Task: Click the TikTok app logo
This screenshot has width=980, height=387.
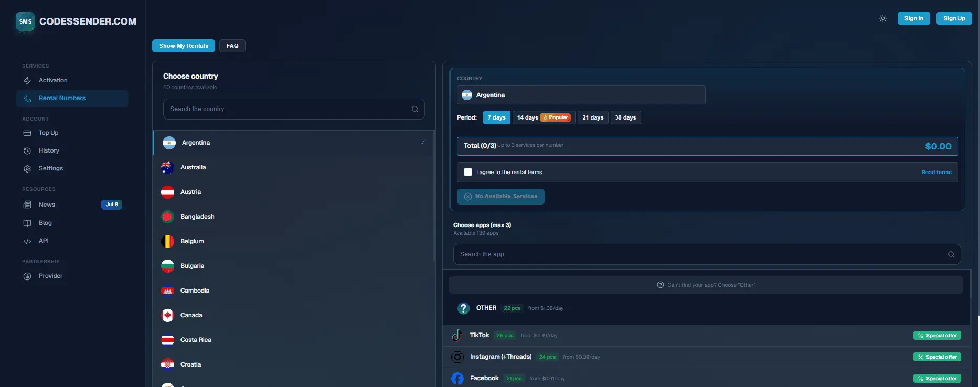Action: pyautogui.click(x=457, y=336)
